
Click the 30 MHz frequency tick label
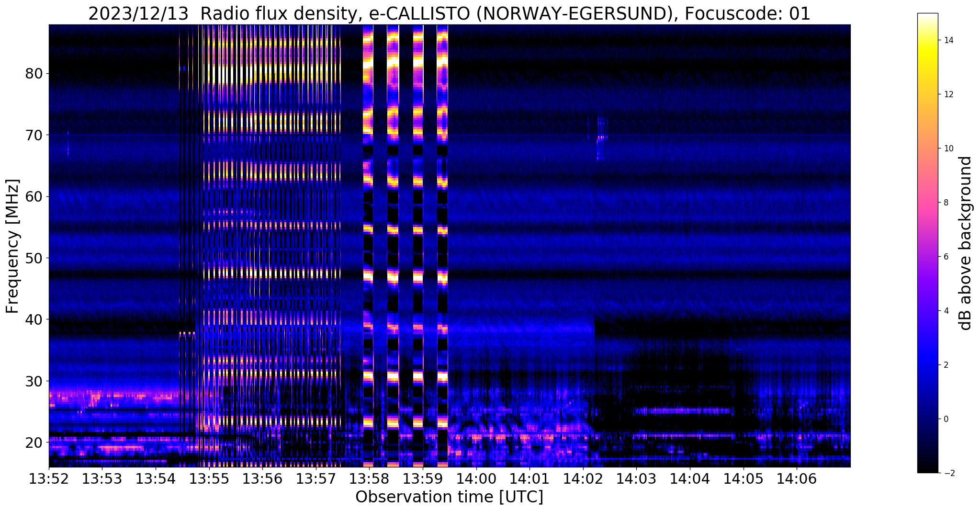[34, 381]
